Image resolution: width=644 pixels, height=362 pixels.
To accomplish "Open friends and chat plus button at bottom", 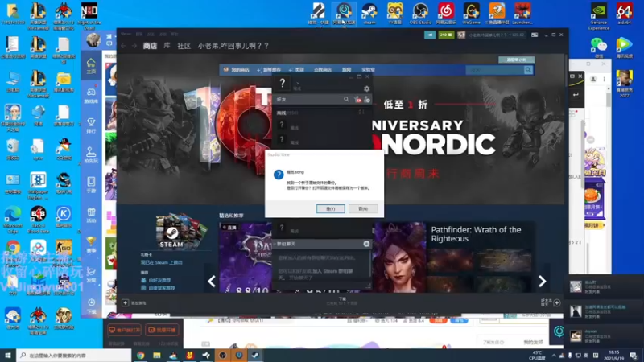I will pyautogui.click(x=557, y=303).
